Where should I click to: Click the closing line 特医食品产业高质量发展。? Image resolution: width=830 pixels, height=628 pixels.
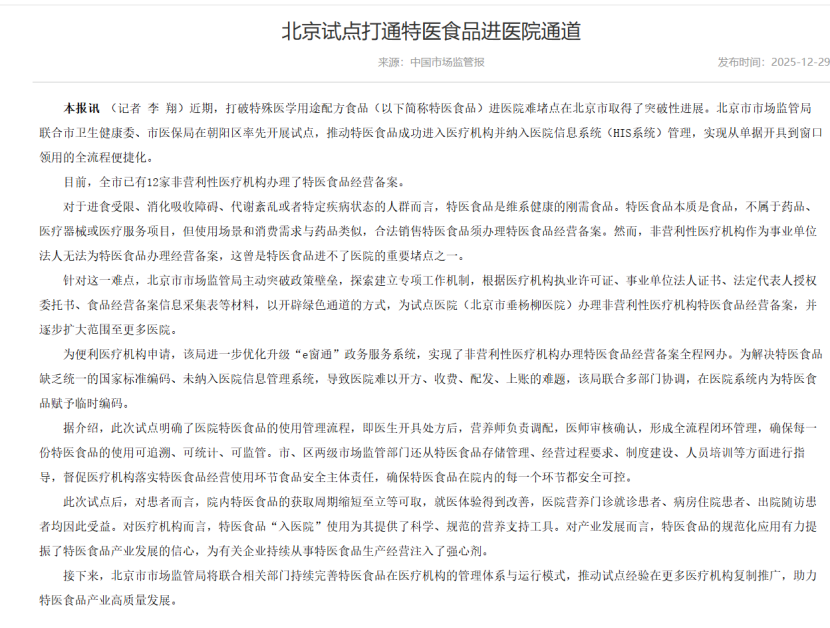[x=109, y=600]
